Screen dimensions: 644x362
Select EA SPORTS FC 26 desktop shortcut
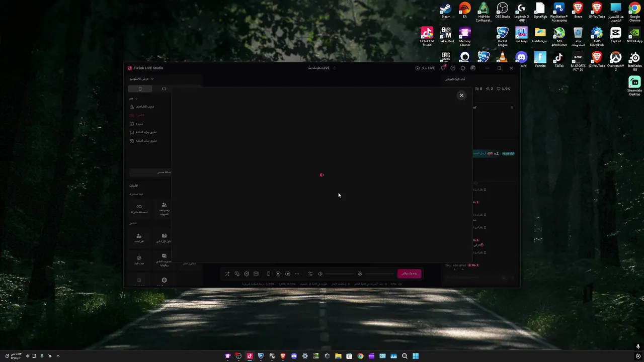coord(578,61)
